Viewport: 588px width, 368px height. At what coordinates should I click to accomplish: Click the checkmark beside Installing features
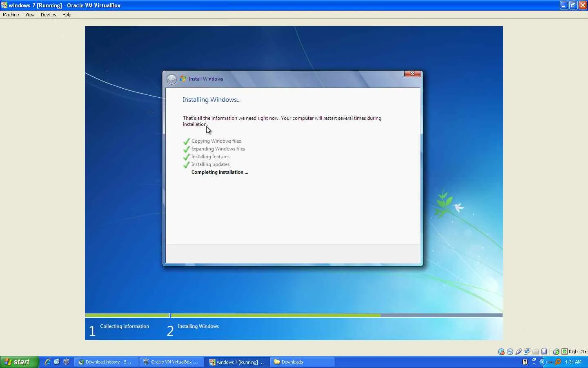tap(187, 157)
